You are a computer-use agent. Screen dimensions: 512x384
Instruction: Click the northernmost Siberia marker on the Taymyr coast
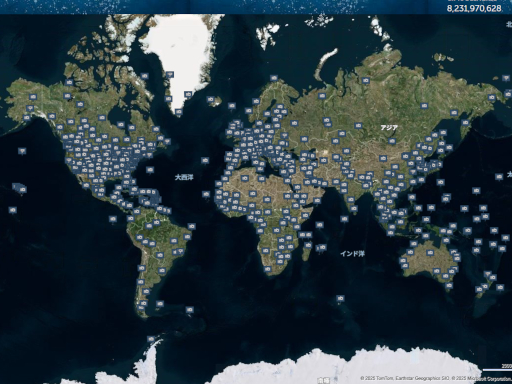tap(366, 80)
